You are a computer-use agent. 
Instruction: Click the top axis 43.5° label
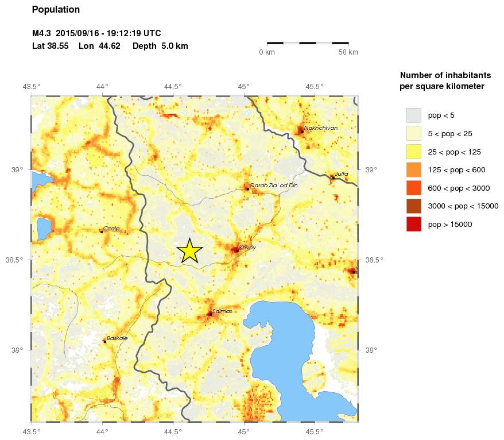pos(32,87)
